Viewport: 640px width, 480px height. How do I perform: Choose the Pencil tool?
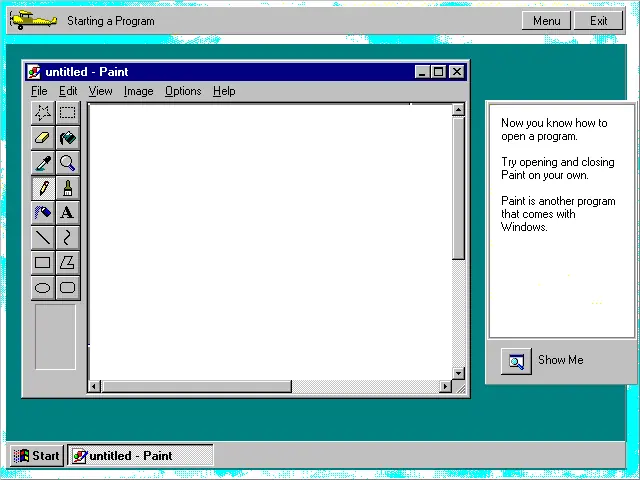[x=43, y=188]
